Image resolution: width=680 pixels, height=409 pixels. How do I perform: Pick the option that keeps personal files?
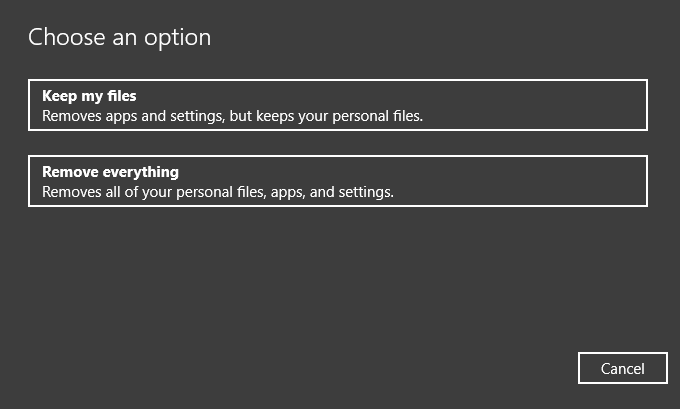[337, 105]
